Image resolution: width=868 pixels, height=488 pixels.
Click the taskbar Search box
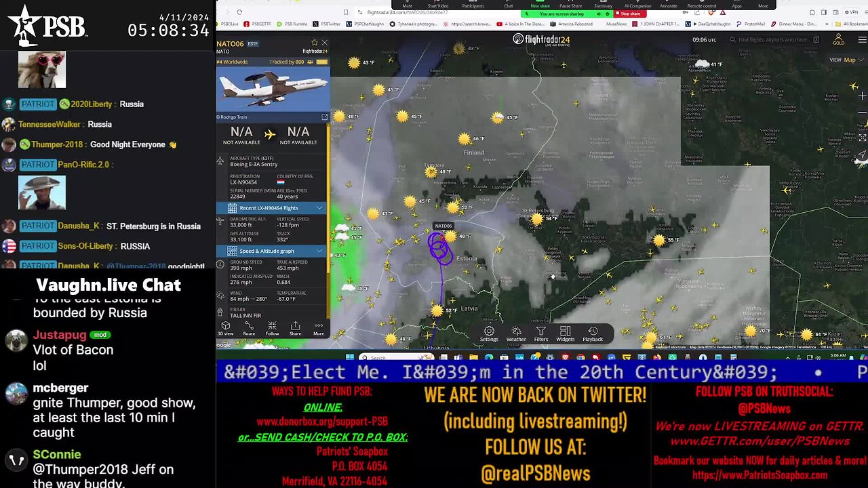click(397, 357)
